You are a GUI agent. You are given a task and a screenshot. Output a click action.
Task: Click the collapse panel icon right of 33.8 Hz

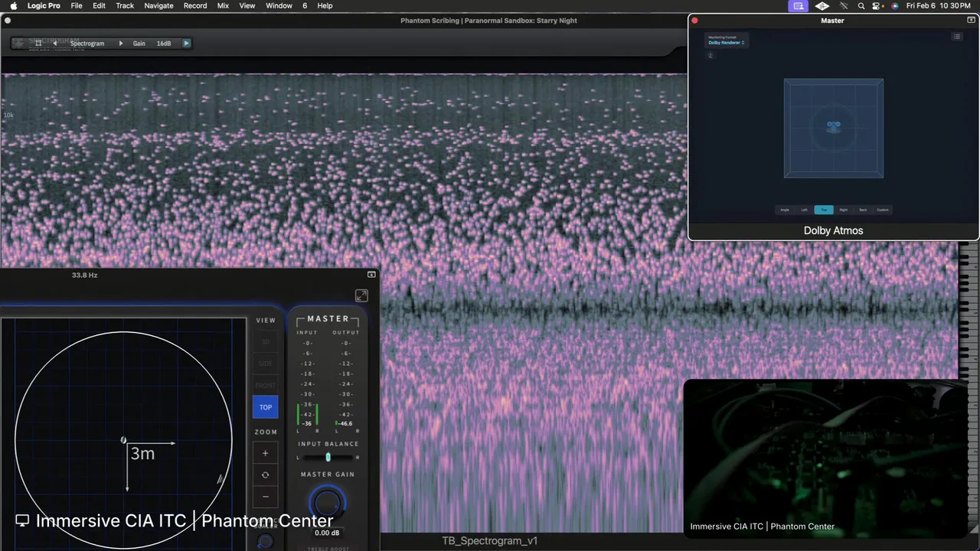click(x=371, y=275)
